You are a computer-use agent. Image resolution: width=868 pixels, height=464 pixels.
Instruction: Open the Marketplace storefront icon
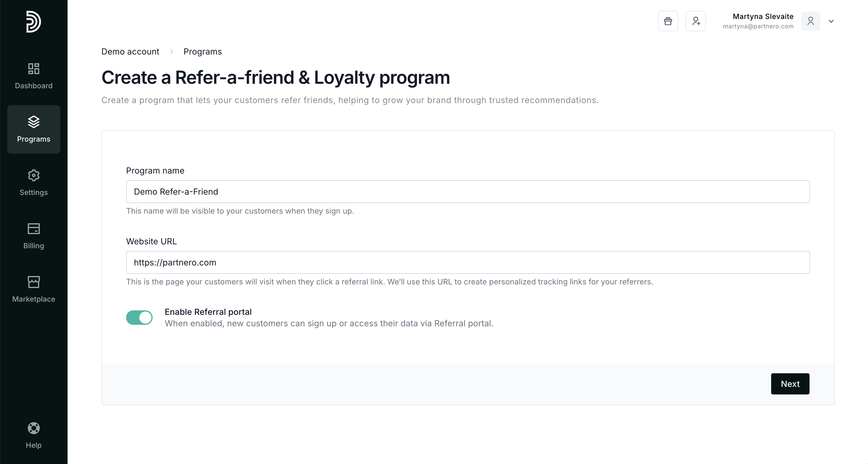33,282
